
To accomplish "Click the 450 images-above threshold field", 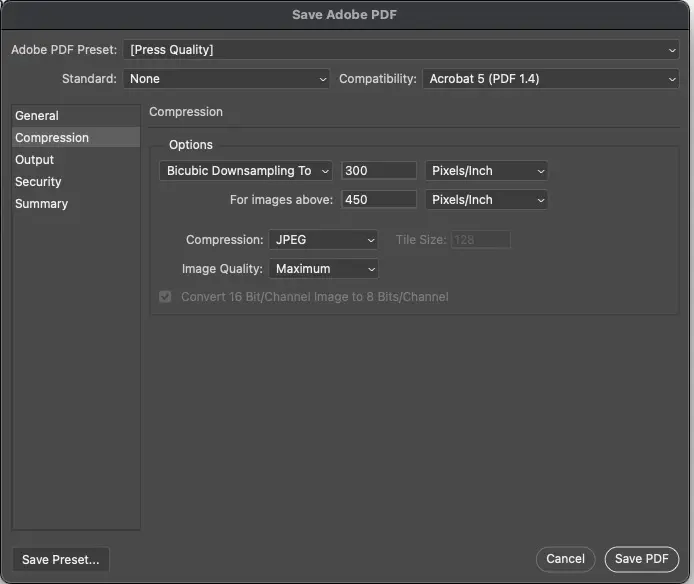I will pyautogui.click(x=379, y=200).
